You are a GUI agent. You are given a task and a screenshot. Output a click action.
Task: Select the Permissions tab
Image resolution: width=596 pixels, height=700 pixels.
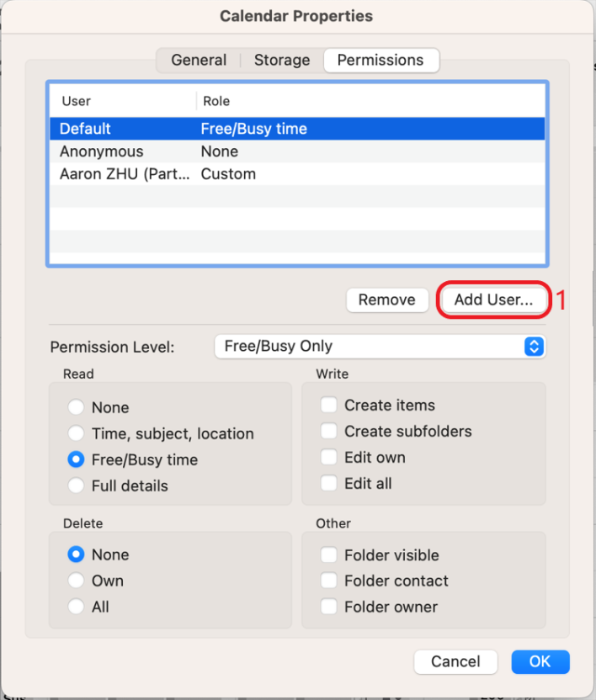380,61
